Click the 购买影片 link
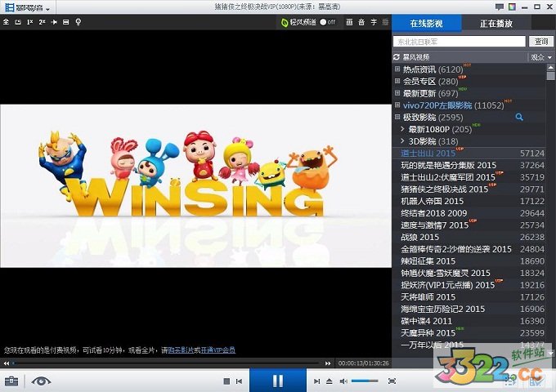The height and width of the screenshot is (392, 556). point(181,350)
